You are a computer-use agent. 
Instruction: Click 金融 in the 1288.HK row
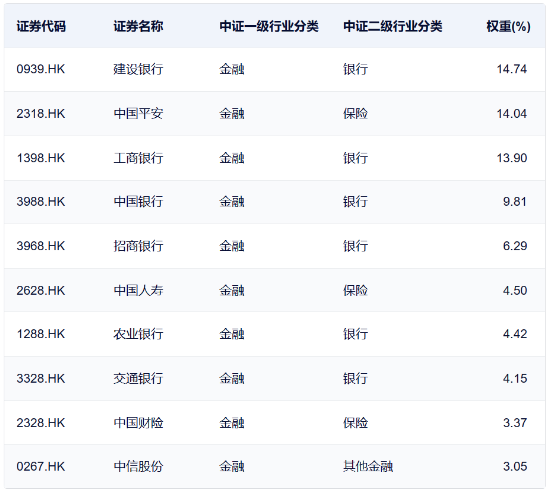tap(232, 334)
